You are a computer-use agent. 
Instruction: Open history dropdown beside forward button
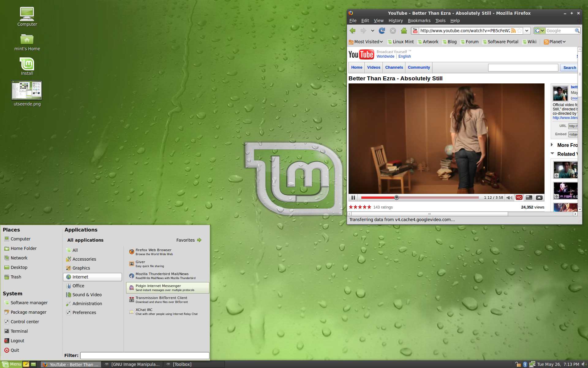[x=372, y=31]
